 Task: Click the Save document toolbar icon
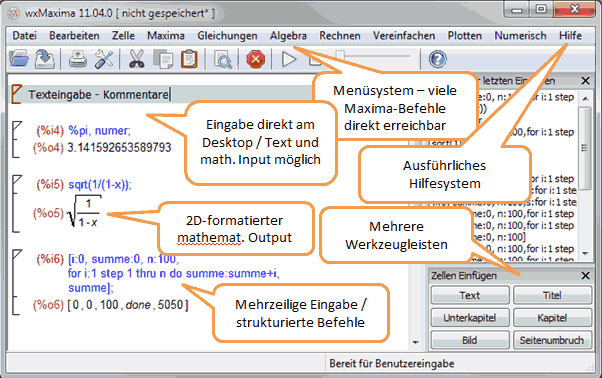coord(45,59)
